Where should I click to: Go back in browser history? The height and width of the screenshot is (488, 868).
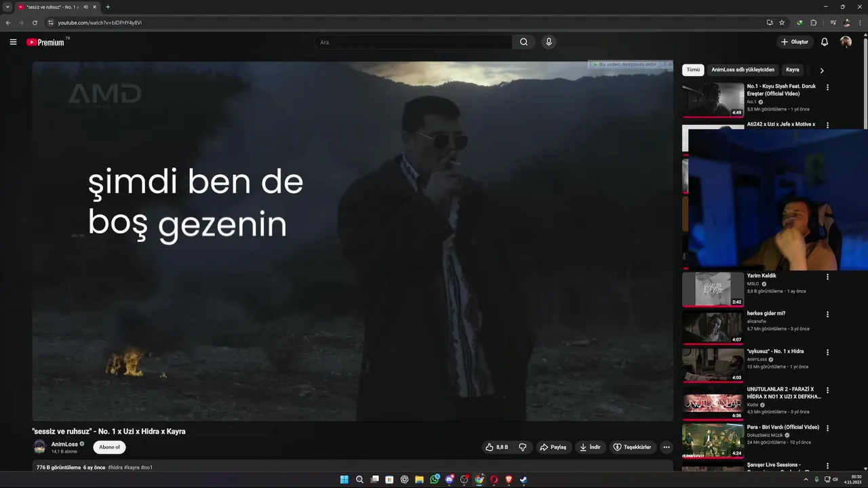click(8, 22)
